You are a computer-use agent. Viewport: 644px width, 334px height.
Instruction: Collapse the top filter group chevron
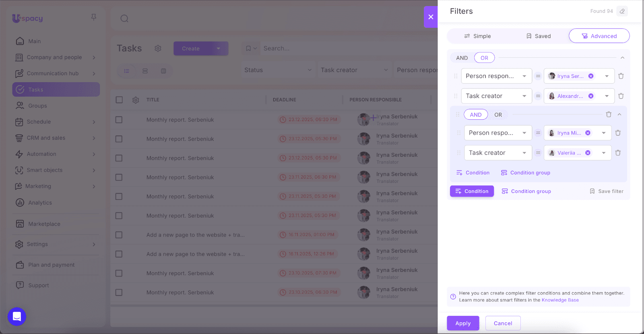tap(622, 58)
